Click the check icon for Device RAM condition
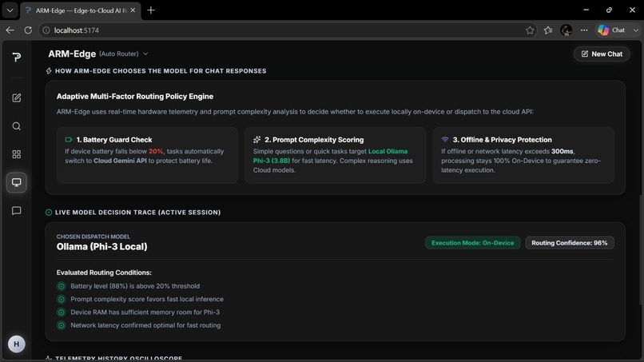 click(x=62, y=312)
